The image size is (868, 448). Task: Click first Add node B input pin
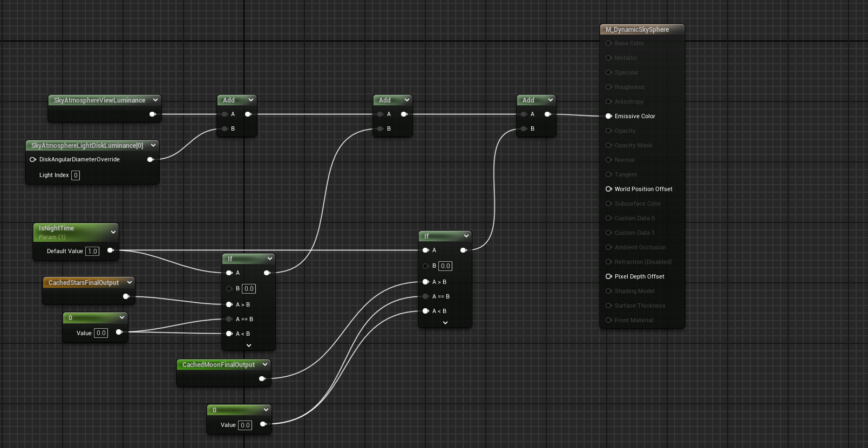(x=225, y=128)
